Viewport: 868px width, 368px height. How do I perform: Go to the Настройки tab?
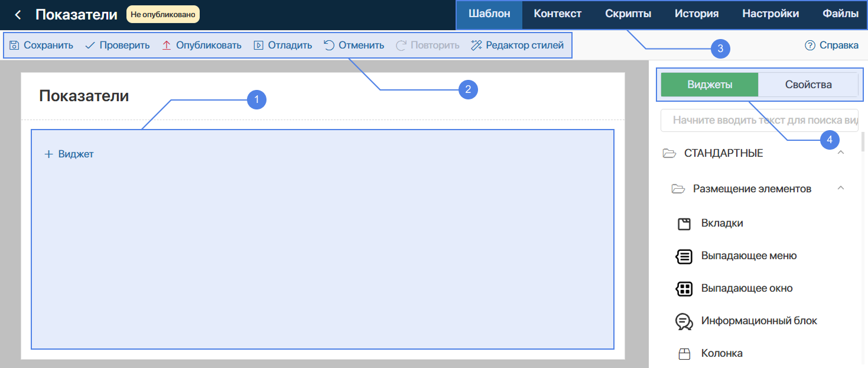tap(771, 14)
